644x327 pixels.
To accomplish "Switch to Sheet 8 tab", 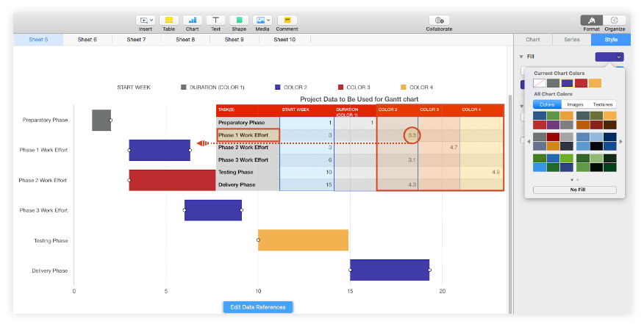I will point(185,40).
